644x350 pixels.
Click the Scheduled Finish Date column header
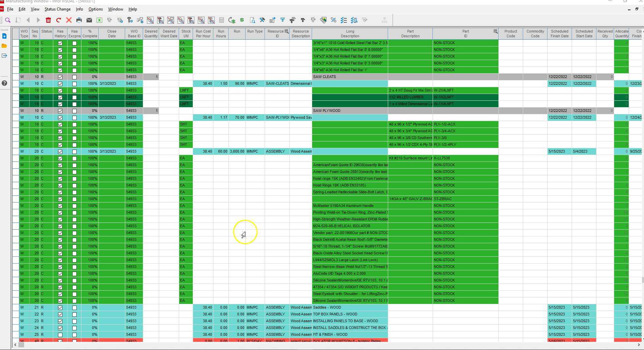(x=559, y=34)
